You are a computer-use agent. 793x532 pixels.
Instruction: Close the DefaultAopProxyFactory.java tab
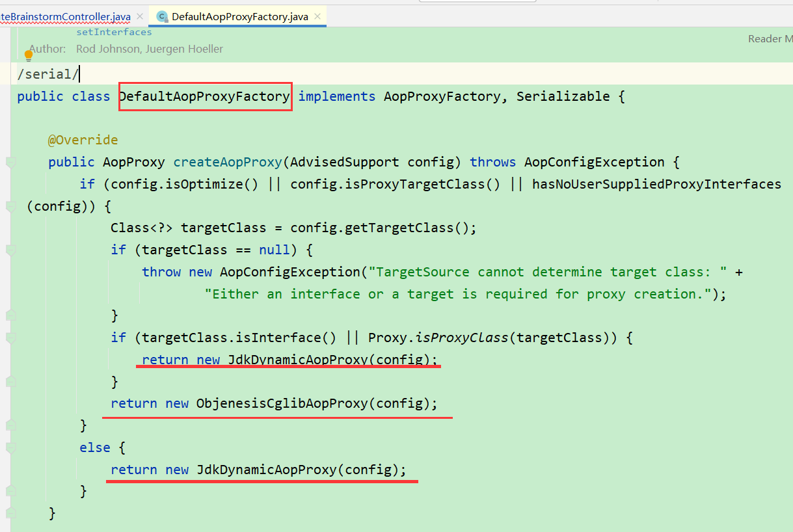pyautogui.click(x=317, y=16)
